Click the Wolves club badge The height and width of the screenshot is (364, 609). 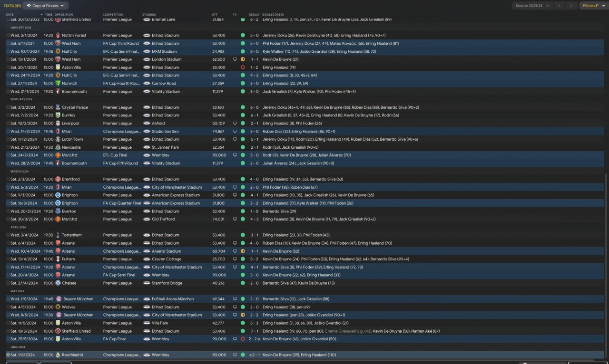pyautogui.click(x=58, y=307)
